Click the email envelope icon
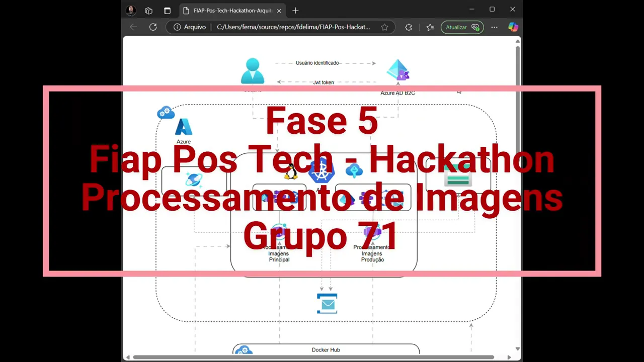This screenshot has width=644, height=362. point(327,304)
